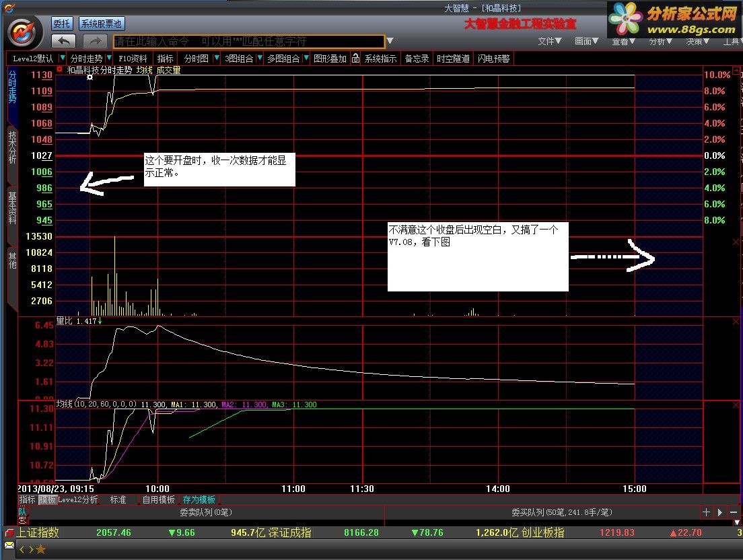Click the left chevron in the bottom bar

point(22,550)
